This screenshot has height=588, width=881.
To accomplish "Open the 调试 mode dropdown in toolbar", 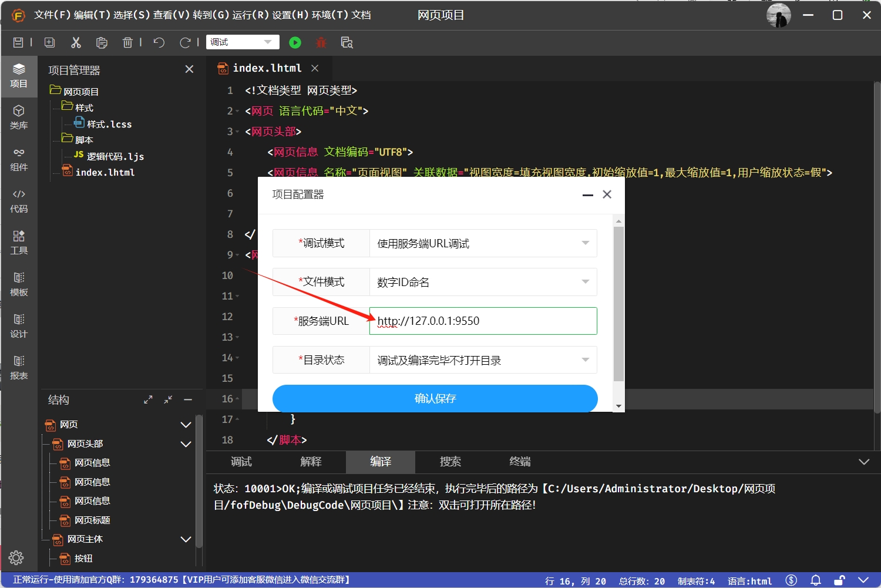I will (243, 42).
